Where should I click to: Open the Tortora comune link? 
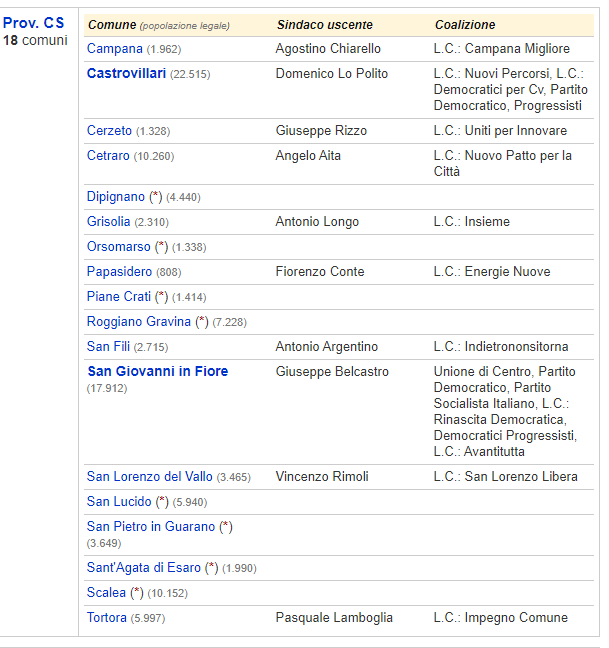(x=107, y=618)
